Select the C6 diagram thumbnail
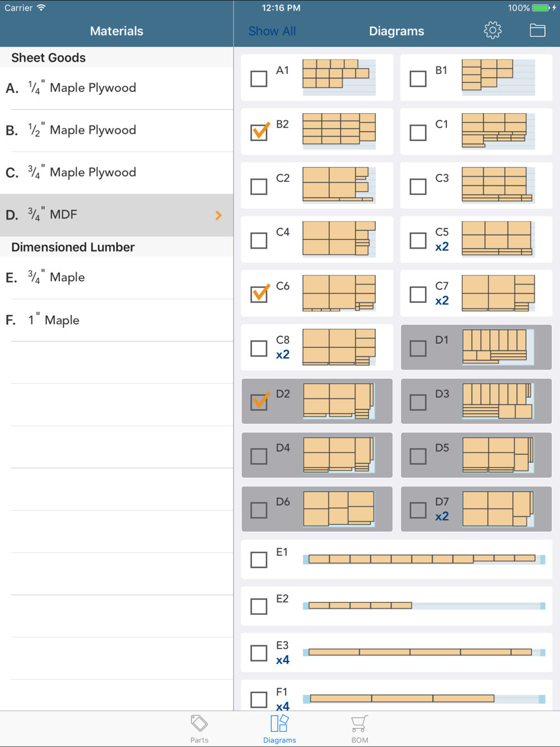560x747 pixels. click(x=339, y=292)
